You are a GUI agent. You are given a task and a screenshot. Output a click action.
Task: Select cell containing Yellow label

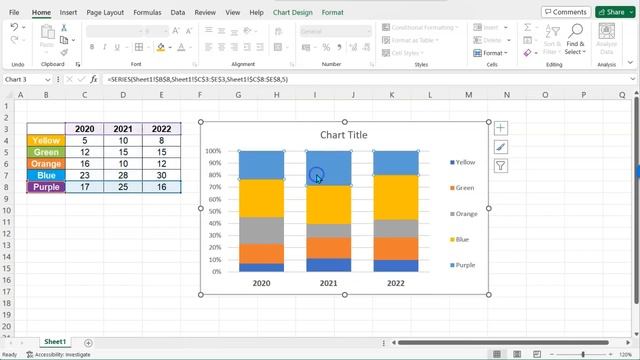(46, 140)
